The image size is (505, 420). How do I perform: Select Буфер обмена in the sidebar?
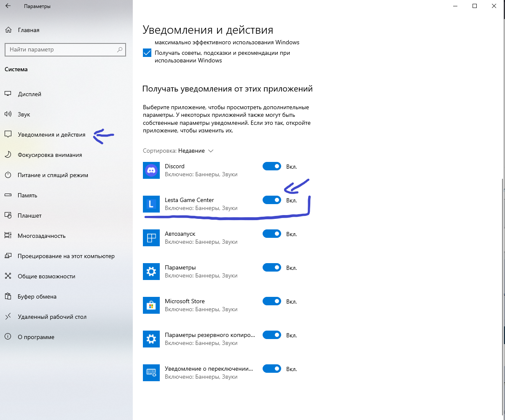pos(37,296)
